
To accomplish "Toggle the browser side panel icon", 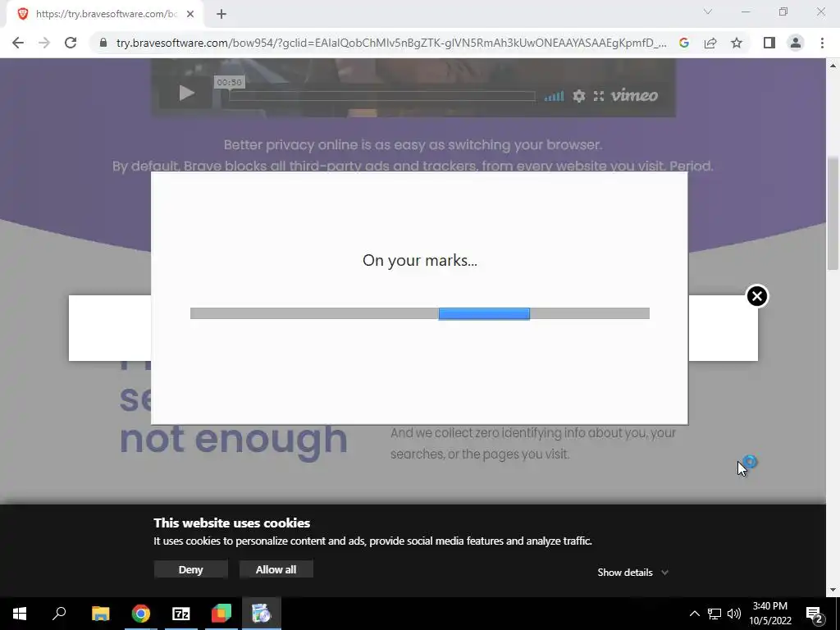I will pos(769,43).
